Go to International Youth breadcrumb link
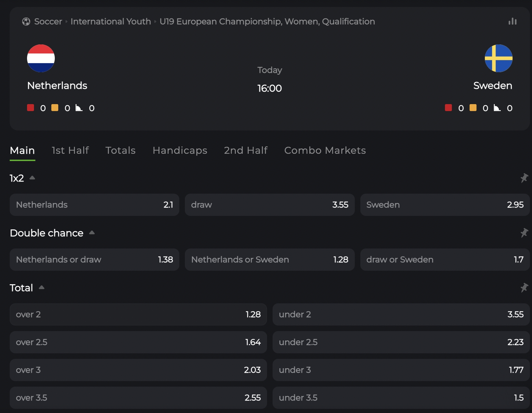Viewport: 532px width, 413px height. (x=111, y=22)
